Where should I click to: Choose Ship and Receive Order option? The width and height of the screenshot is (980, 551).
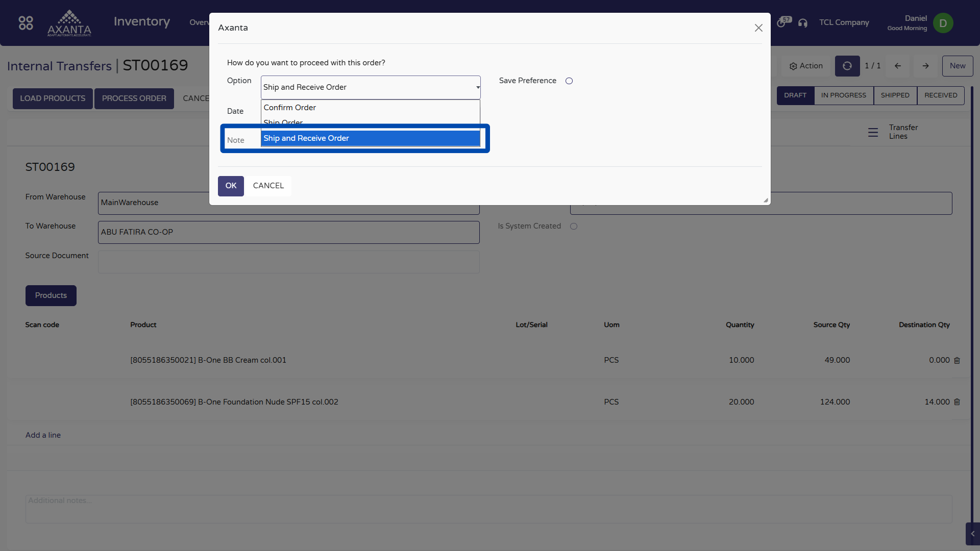pyautogui.click(x=306, y=138)
